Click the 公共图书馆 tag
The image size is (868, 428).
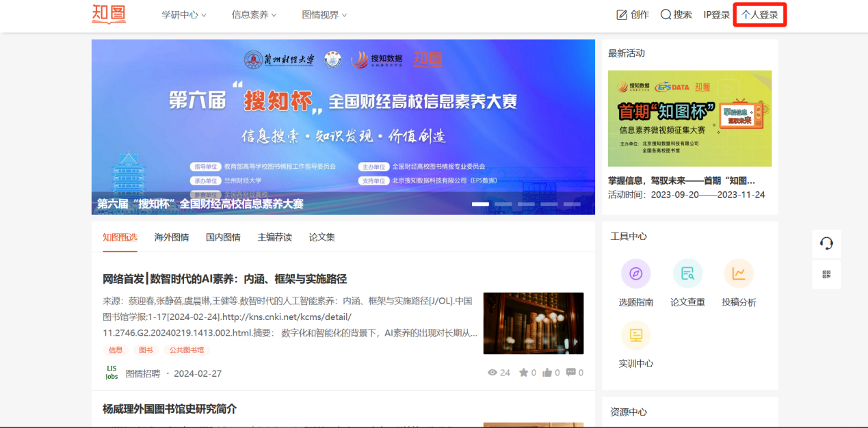click(186, 350)
